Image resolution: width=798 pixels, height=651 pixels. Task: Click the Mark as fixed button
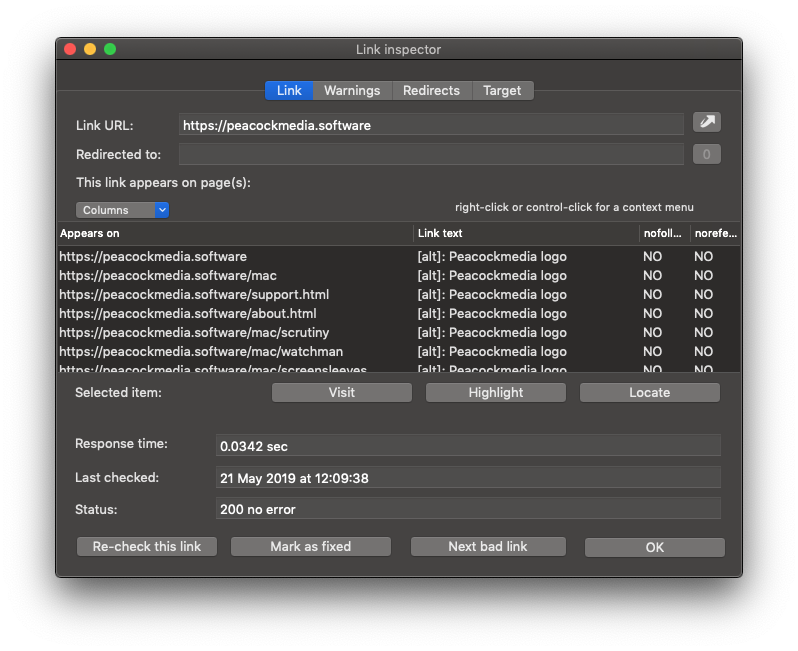(x=310, y=547)
